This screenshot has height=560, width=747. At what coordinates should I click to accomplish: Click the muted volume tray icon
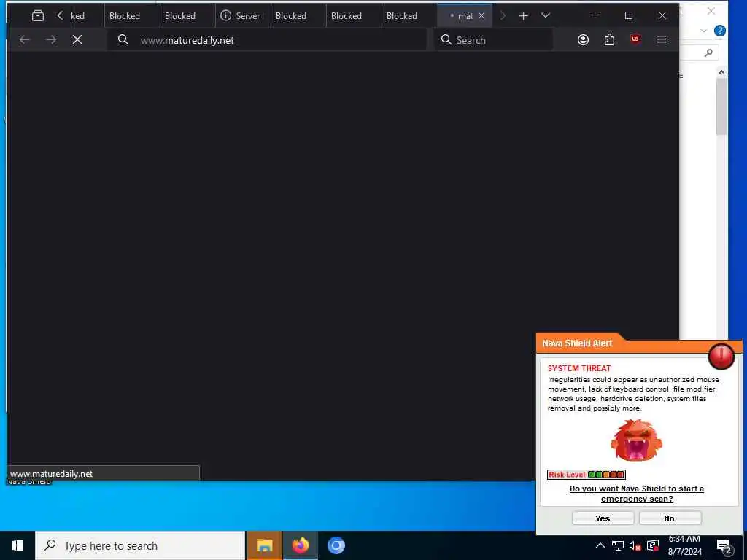pyautogui.click(x=635, y=545)
